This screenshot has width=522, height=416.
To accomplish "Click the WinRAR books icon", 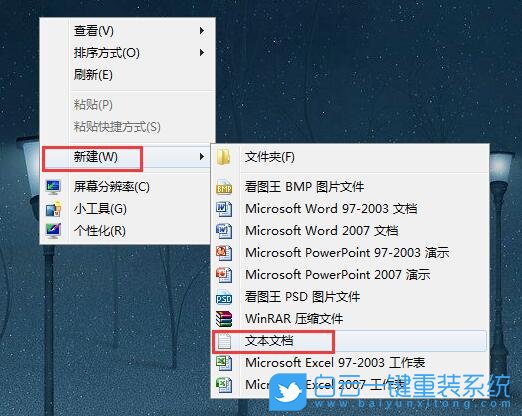I will click(224, 319).
